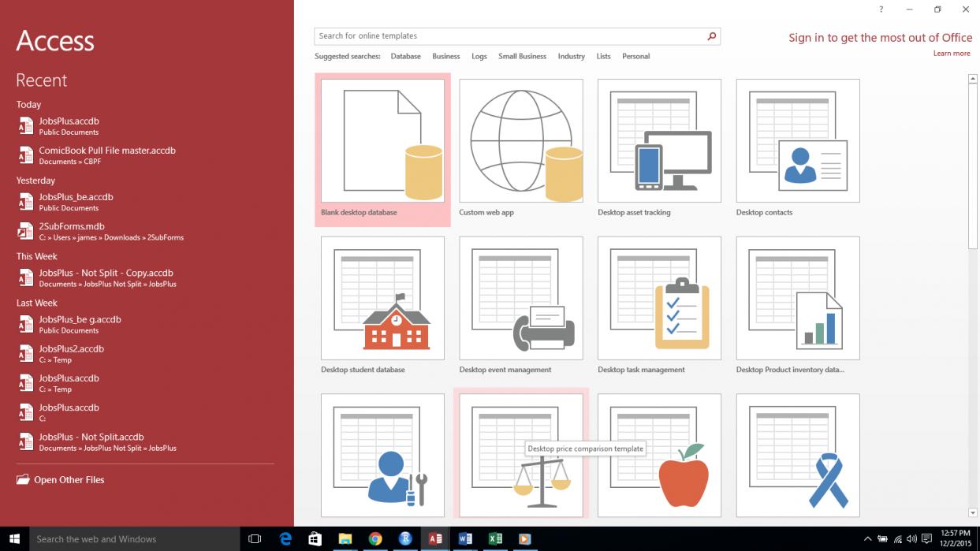Pick the template with the blue ribbon
Screen dimensions: 980x551
(798, 456)
